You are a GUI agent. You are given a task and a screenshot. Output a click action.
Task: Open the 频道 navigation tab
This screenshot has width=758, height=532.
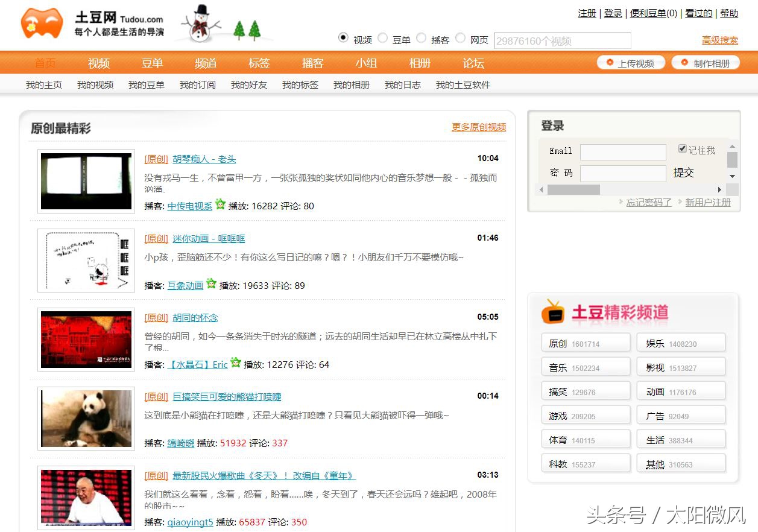tap(205, 62)
